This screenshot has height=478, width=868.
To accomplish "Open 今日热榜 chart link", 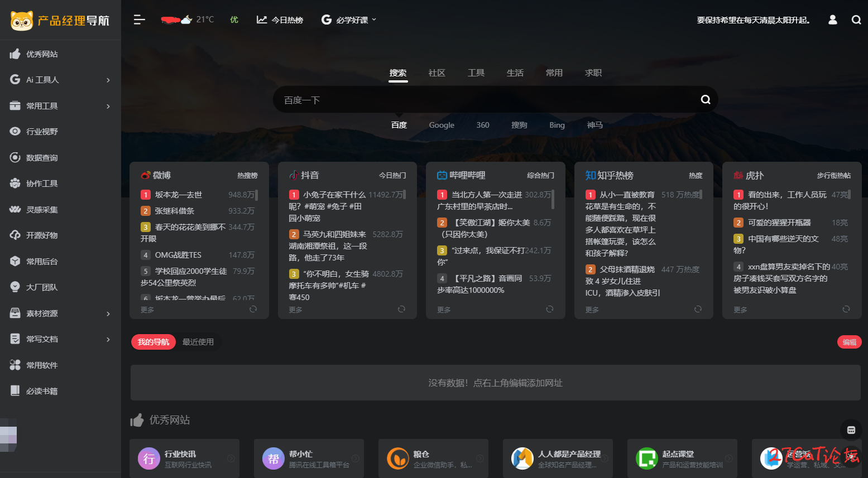I will point(280,20).
